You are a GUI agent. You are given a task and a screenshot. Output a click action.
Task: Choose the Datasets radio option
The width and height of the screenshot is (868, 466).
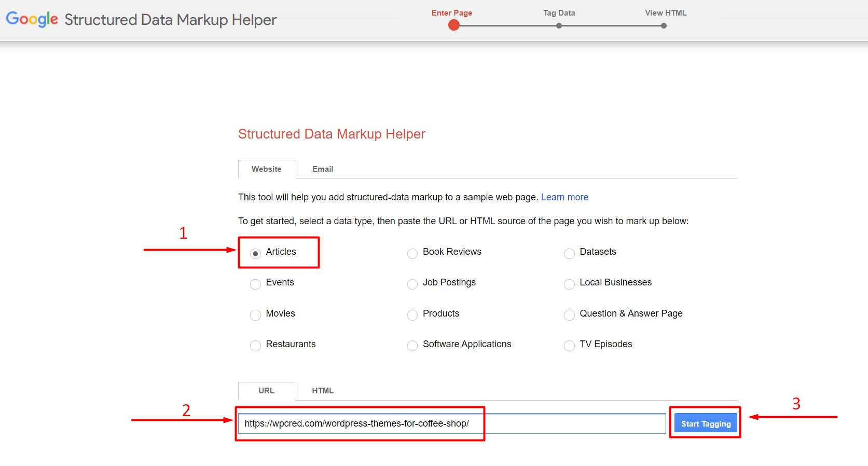(x=569, y=254)
